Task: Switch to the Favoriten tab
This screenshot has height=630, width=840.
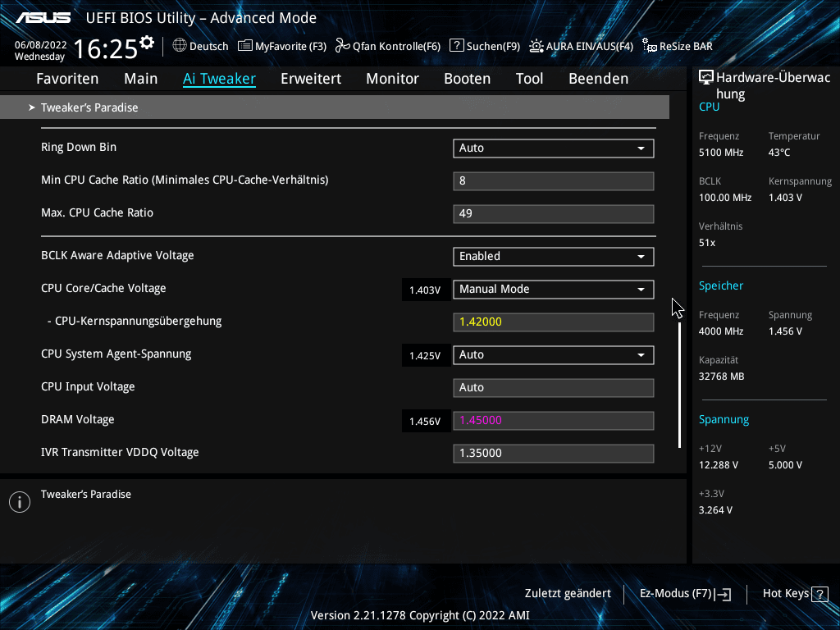Action: [x=67, y=79]
